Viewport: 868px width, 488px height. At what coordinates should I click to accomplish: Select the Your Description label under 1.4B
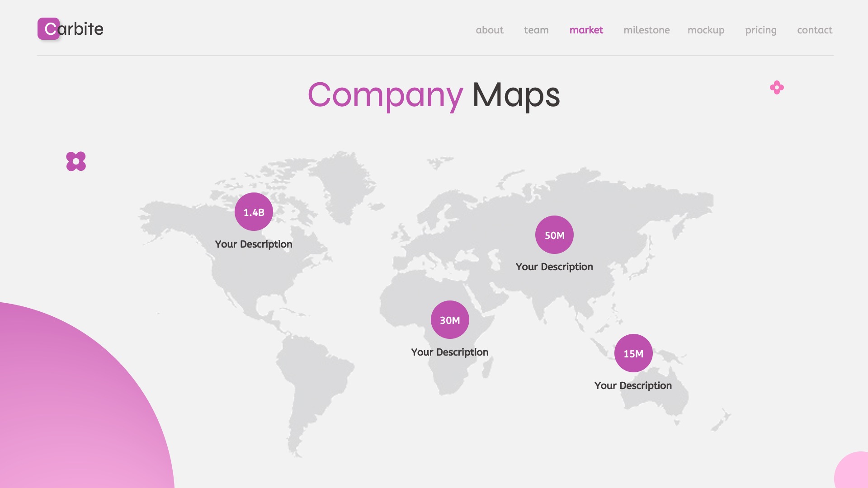[x=254, y=244]
